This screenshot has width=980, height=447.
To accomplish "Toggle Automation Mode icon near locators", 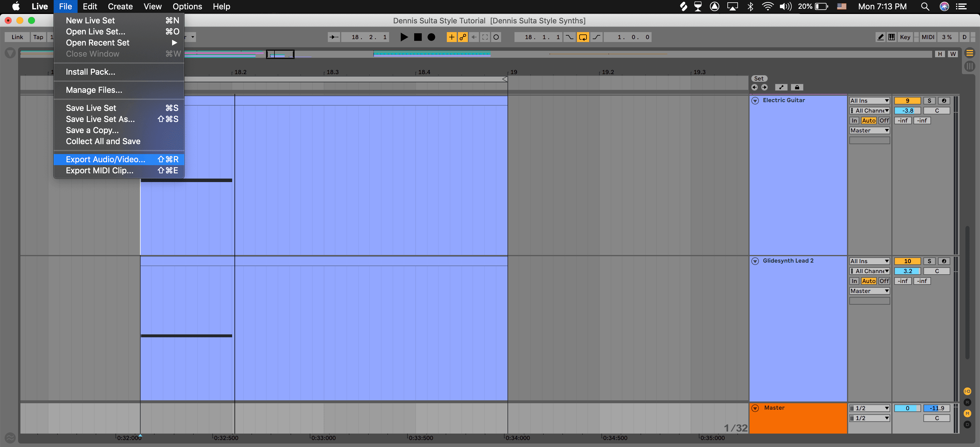I will point(781,87).
